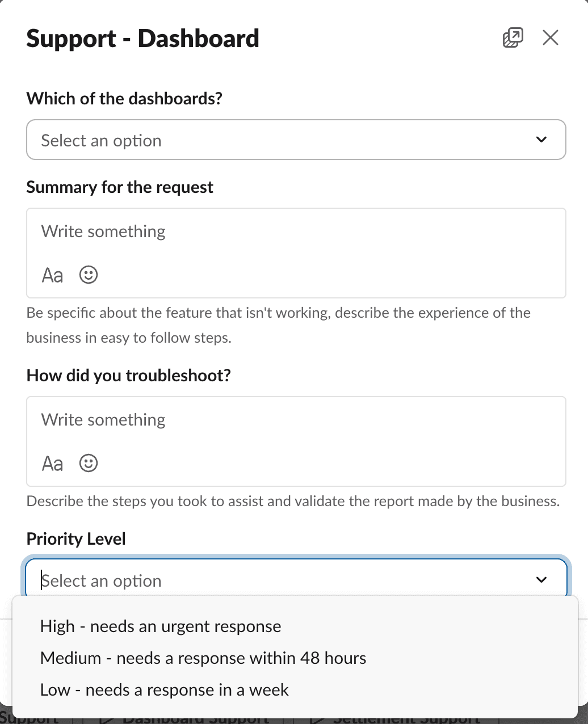Open the form in a new window
This screenshot has width=588, height=724.
513,38
